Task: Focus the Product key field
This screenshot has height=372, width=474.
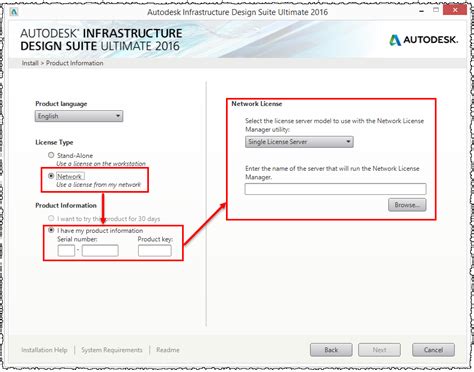Action: click(155, 251)
